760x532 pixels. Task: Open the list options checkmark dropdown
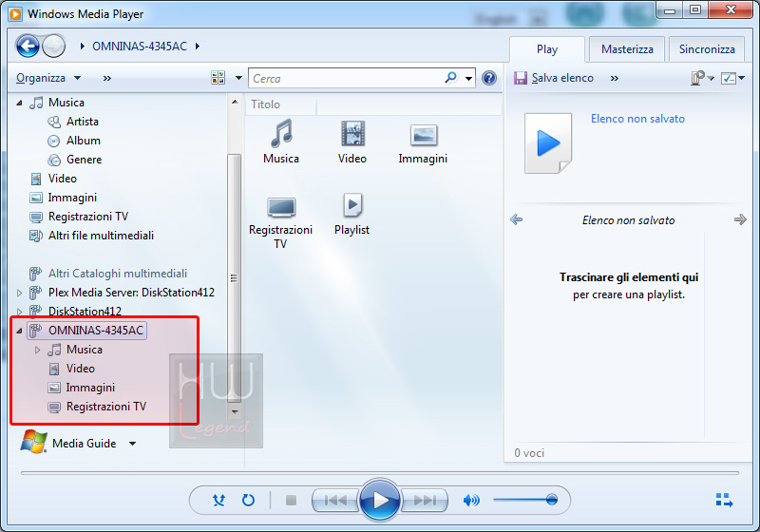point(732,78)
